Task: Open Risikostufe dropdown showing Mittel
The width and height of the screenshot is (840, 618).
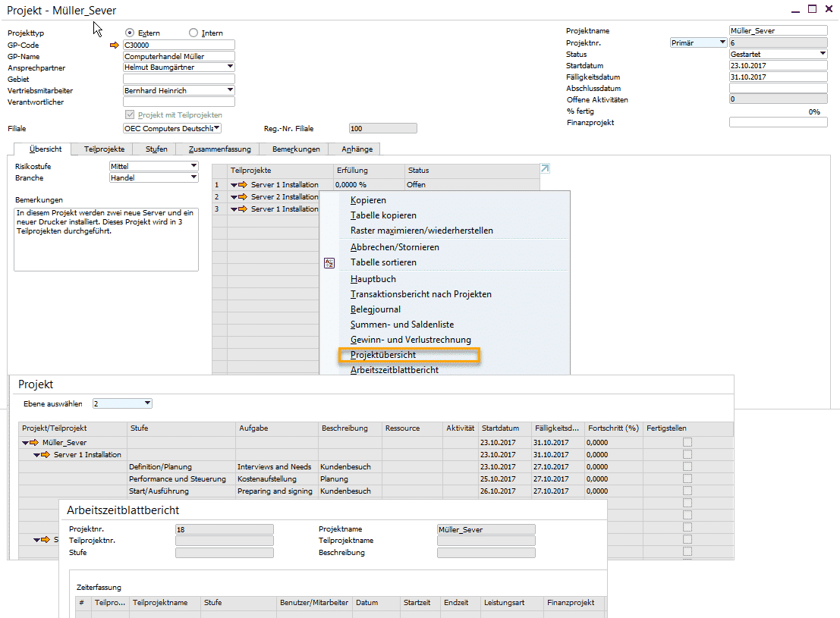Action: point(193,166)
